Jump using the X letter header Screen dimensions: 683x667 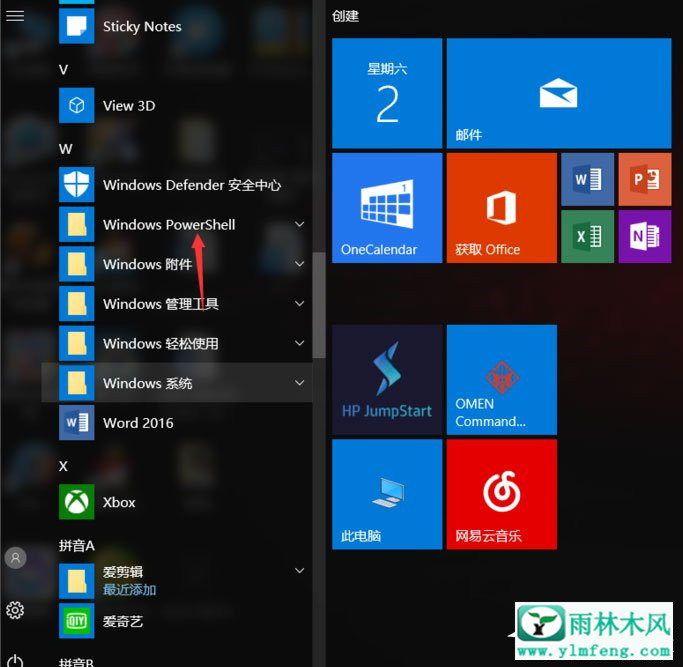coord(63,466)
